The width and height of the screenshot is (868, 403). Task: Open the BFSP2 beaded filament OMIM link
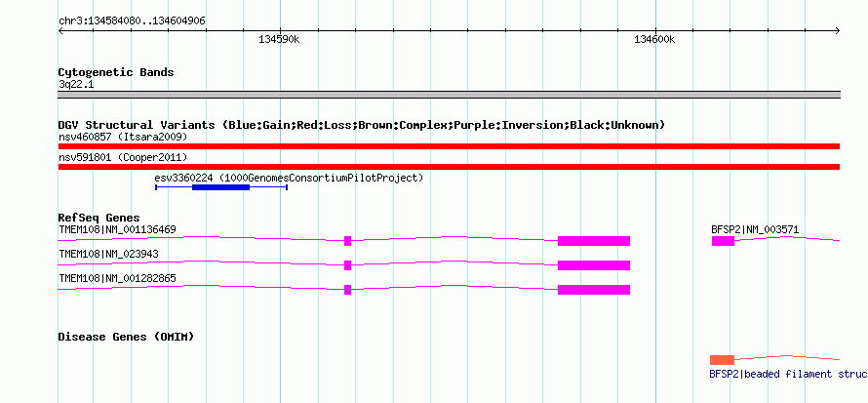[x=788, y=375]
